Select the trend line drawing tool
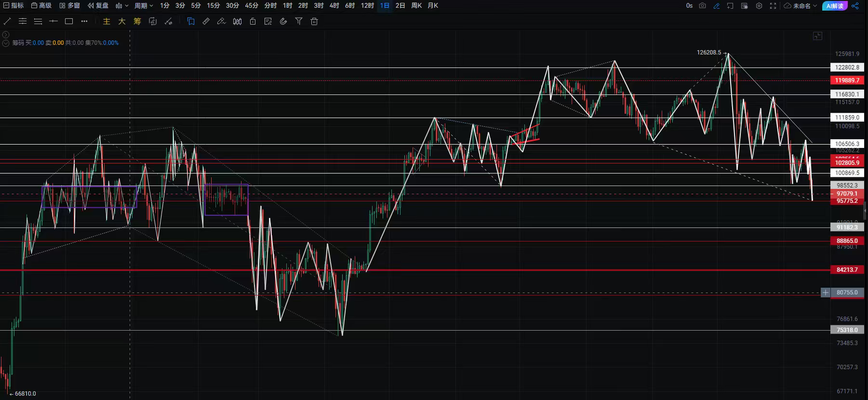 pyautogui.click(x=7, y=21)
